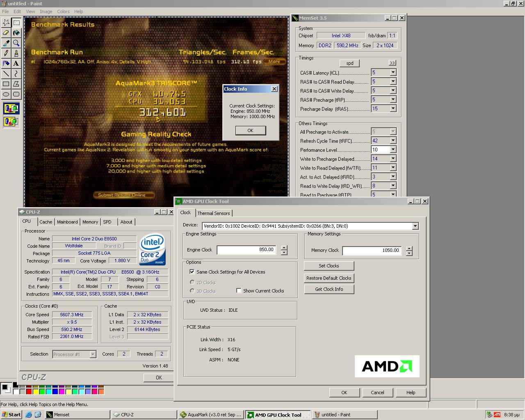The width and height of the screenshot is (525, 420).
Task: Click Cancel in AMD GPU Clock Tool
Action: (377, 393)
